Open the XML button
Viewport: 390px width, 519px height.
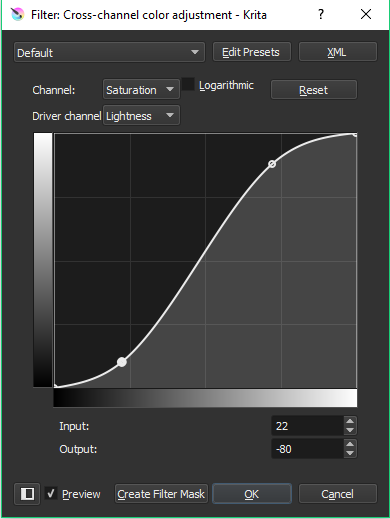point(338,52)
